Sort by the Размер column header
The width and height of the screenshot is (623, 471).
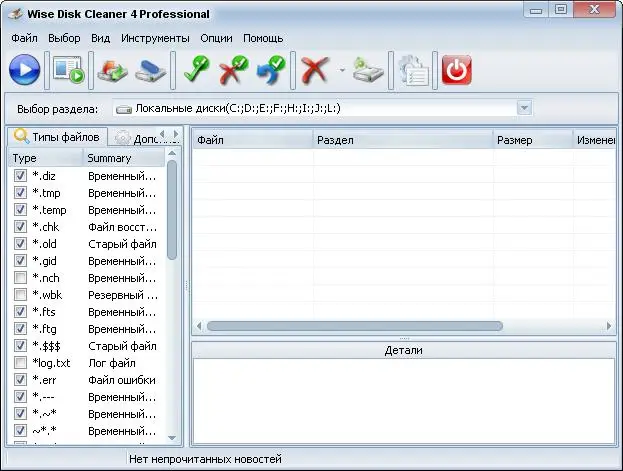point(533,140)
